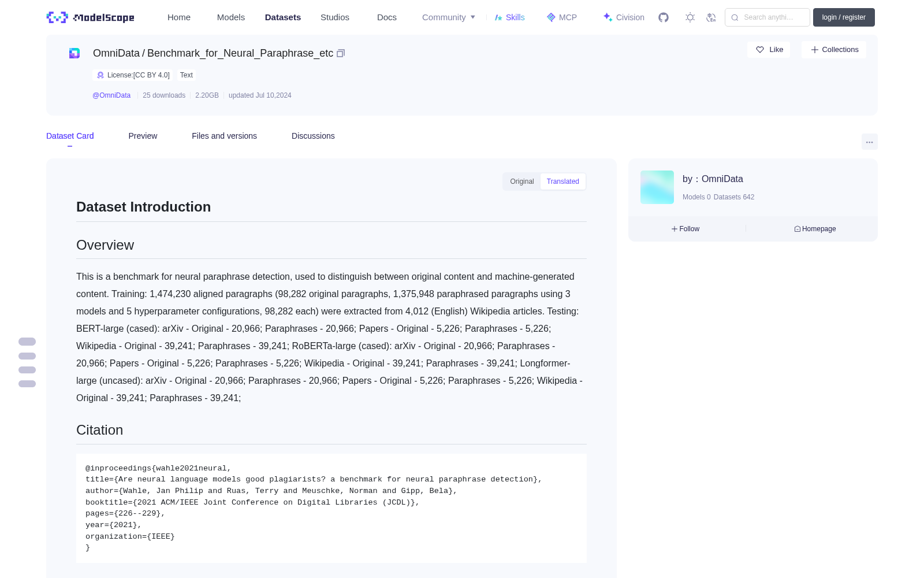Click the login / register button

(844, 17)
